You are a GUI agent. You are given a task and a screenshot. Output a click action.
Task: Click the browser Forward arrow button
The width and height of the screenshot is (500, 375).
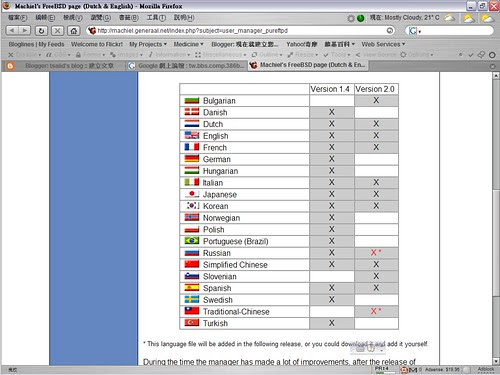tap(24, 31)
